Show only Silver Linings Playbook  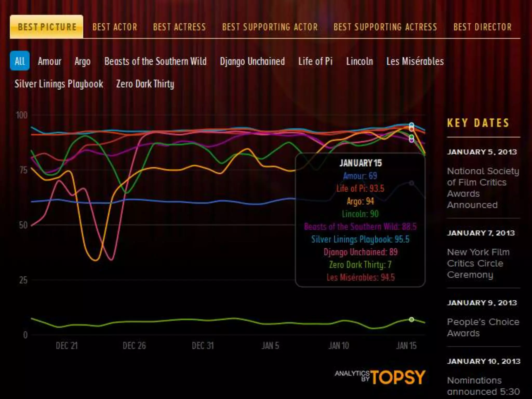pos(59,84)
